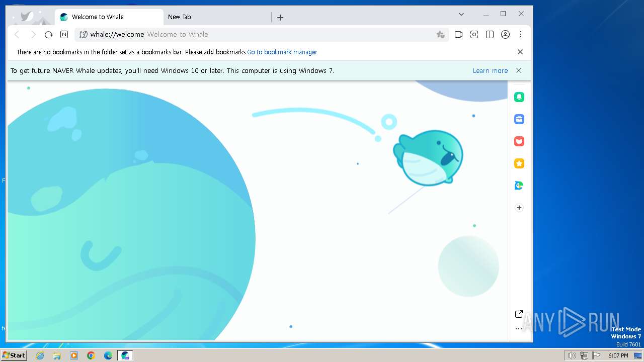Switch to the New Tab tab
The image size is (644, 362).
[216, 17]
